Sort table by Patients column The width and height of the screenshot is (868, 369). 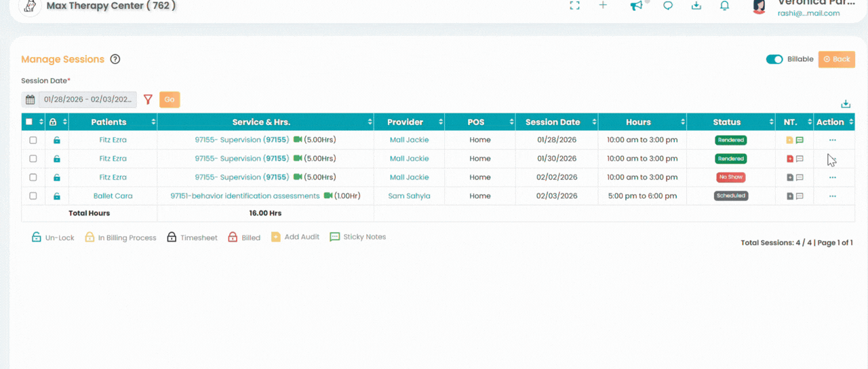(x=108, y=122)
